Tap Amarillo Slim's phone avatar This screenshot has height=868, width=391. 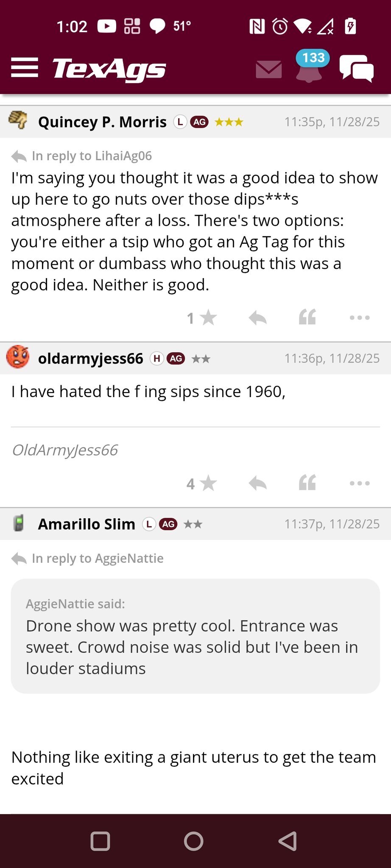pyautogui.click(x=18, y=523)
